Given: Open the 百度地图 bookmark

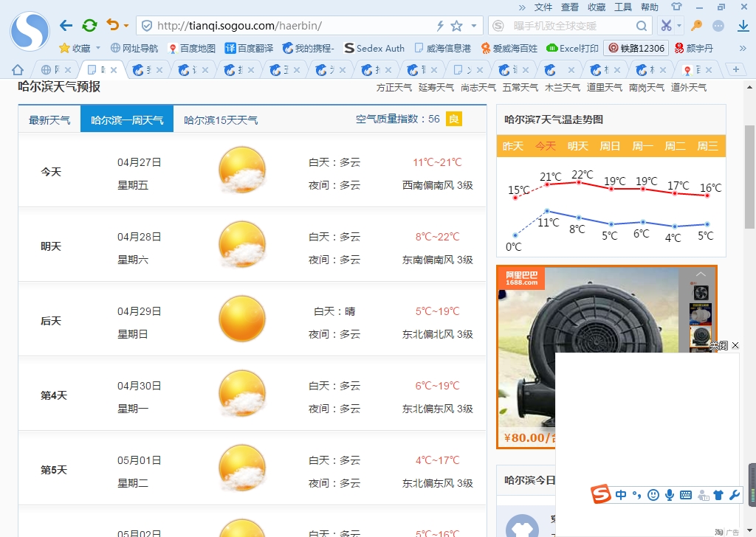Looking at the screenshot, I should (x=191, y=48).
